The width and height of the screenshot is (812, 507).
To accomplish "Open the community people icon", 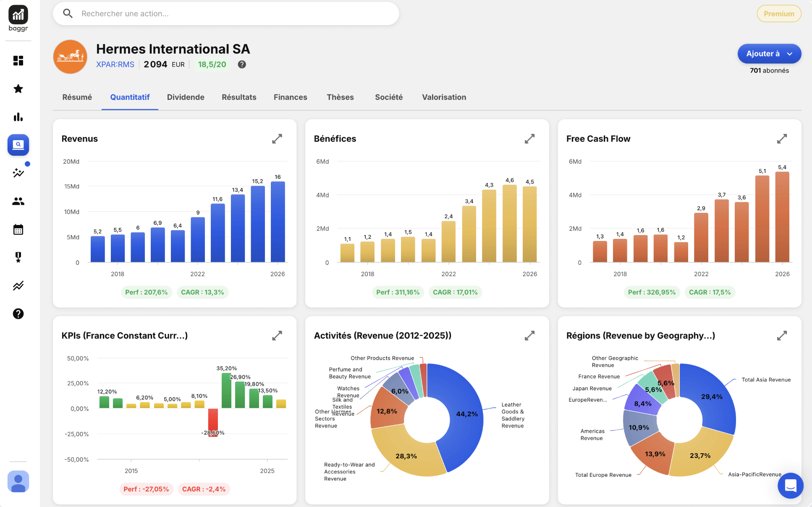I will (x=18, y=201).
